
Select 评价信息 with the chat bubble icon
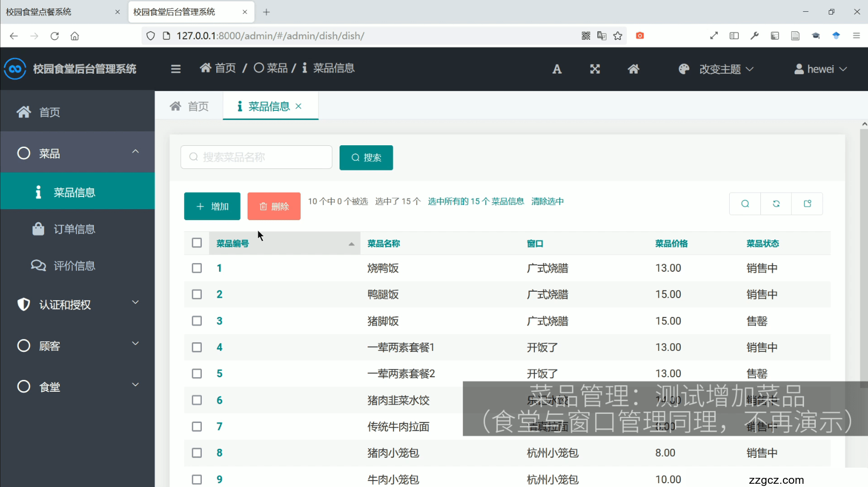tap(74, 265)
